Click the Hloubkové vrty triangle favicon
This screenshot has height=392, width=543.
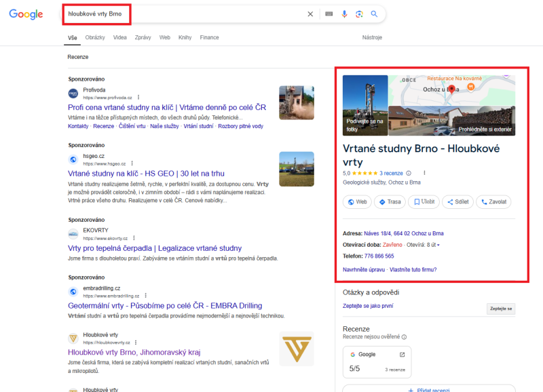[73, 338]
